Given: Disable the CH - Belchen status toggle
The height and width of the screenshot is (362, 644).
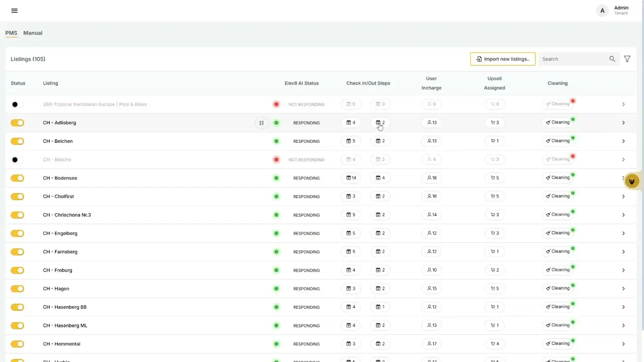Looking at the screenshot, I should pos(18,141).
